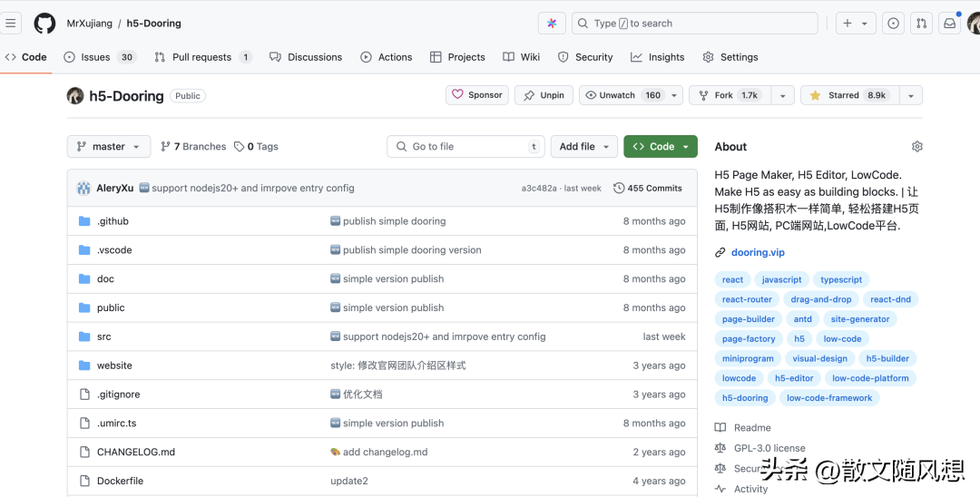The height and width of the screenshot is (497, 980).
Task: Switch to the Actions tab
Action: click(387, 57)
